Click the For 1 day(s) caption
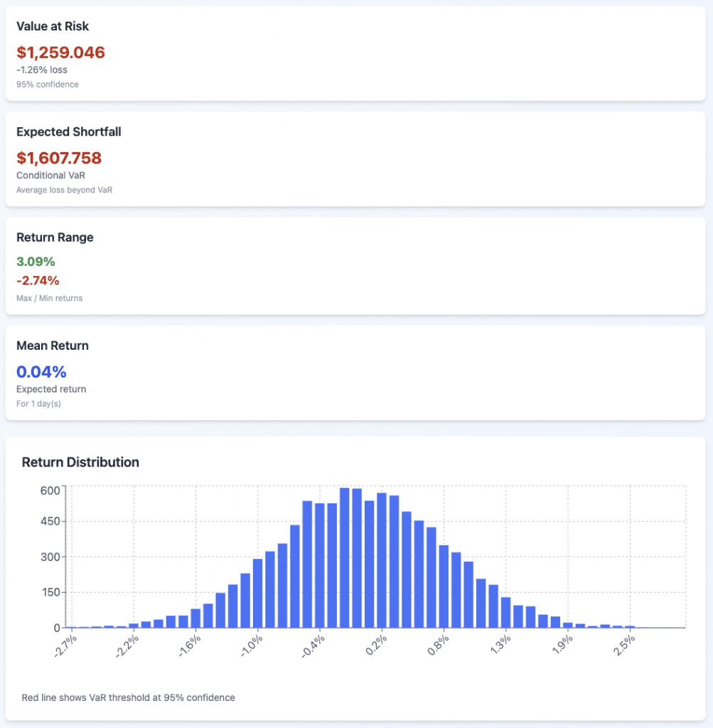Image resolution: width=713 pixels, height=728 pixels. [x=39, y=405]
